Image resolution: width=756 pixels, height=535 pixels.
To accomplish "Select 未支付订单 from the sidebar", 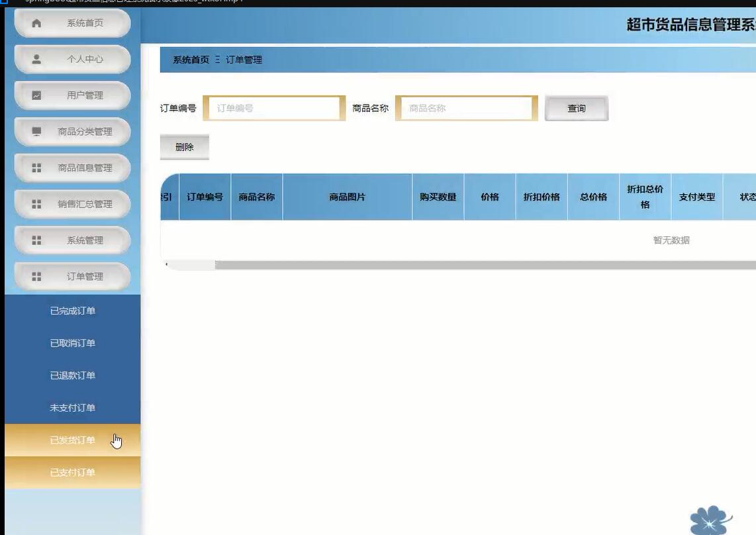I will click(x=71, y=408).
